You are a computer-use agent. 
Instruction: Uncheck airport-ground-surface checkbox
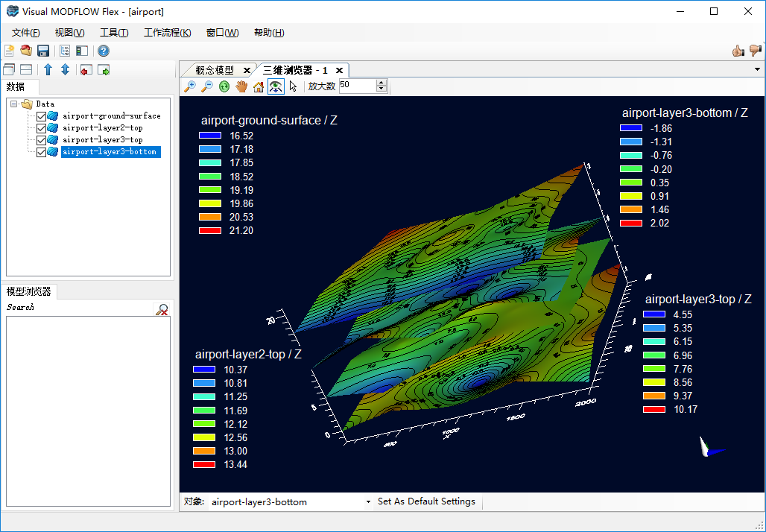(42, 116)
